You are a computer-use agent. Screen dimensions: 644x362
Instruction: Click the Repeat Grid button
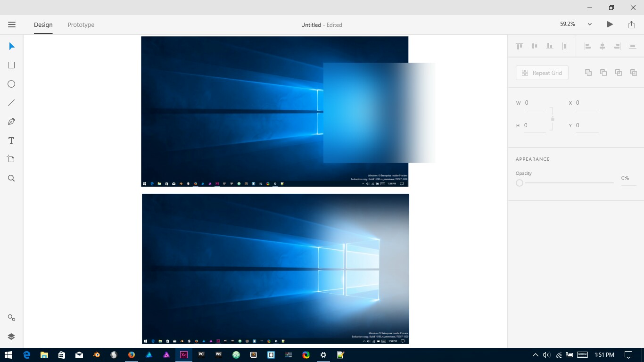tap(542, 73)
